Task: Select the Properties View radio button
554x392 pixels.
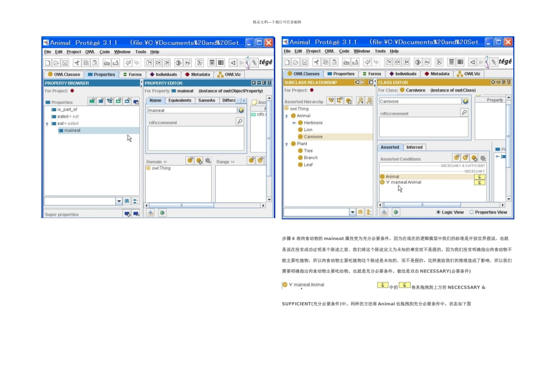Action: pos(472,212)
